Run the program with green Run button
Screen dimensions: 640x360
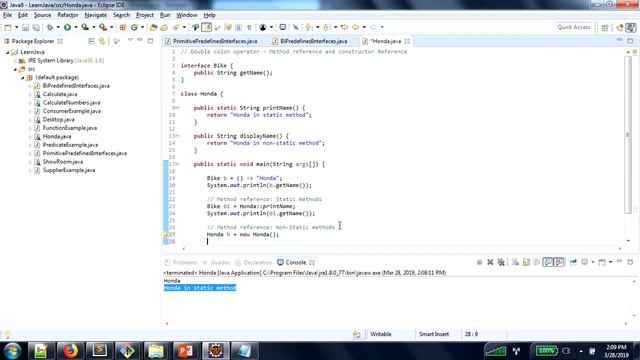coord(67,27)
